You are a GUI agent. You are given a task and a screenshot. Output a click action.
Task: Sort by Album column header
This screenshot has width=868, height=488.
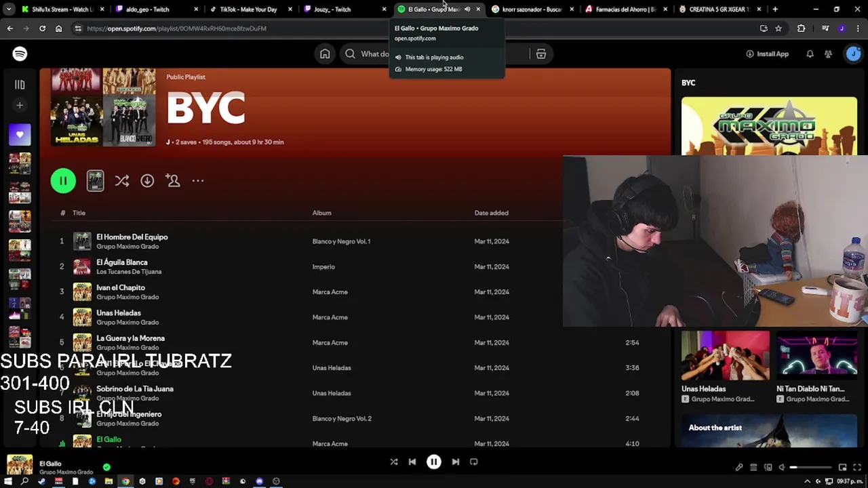[321, 213]
